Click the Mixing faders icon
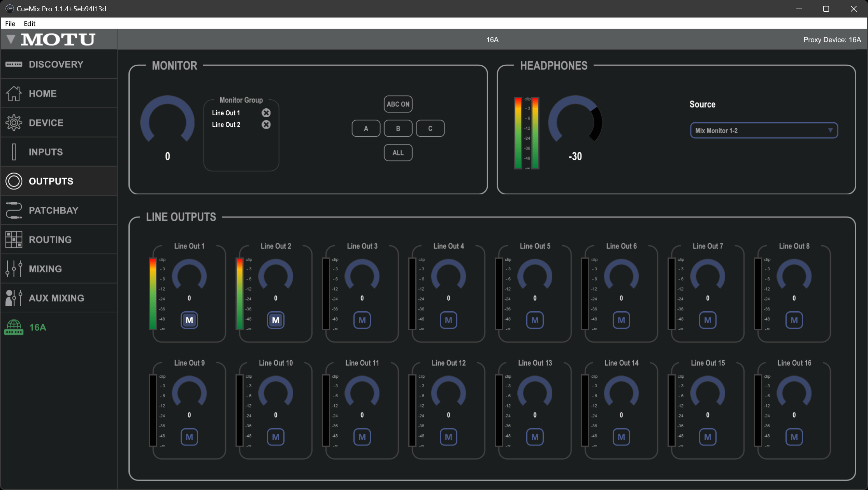 [x=14, y=269]
